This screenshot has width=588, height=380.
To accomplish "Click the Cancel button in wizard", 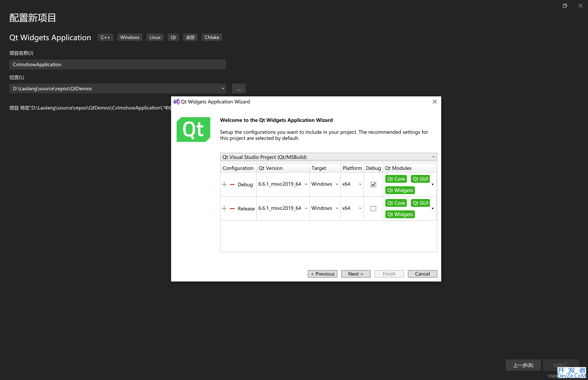I will (x=422, y=274).
